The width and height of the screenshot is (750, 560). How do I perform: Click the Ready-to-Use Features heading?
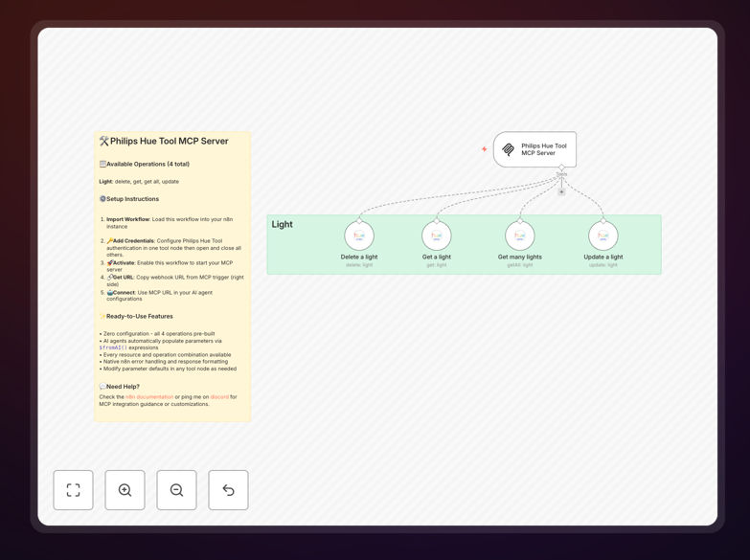(136, 316)
